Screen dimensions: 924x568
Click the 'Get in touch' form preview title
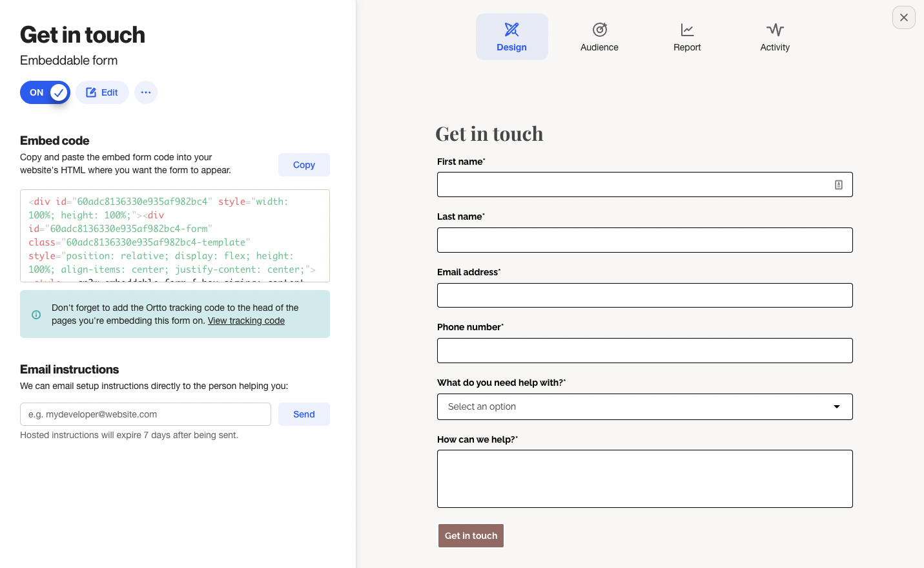pyautogui.click(x=489, y=134)
